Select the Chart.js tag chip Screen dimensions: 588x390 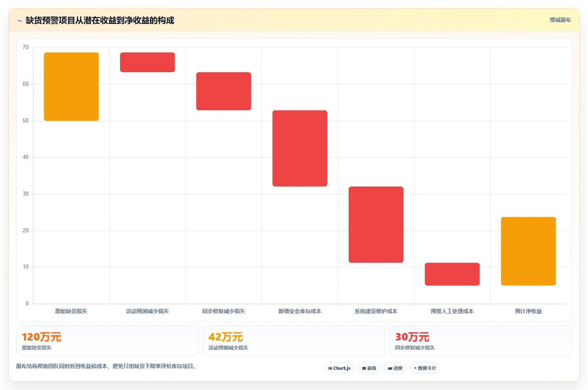339,368
